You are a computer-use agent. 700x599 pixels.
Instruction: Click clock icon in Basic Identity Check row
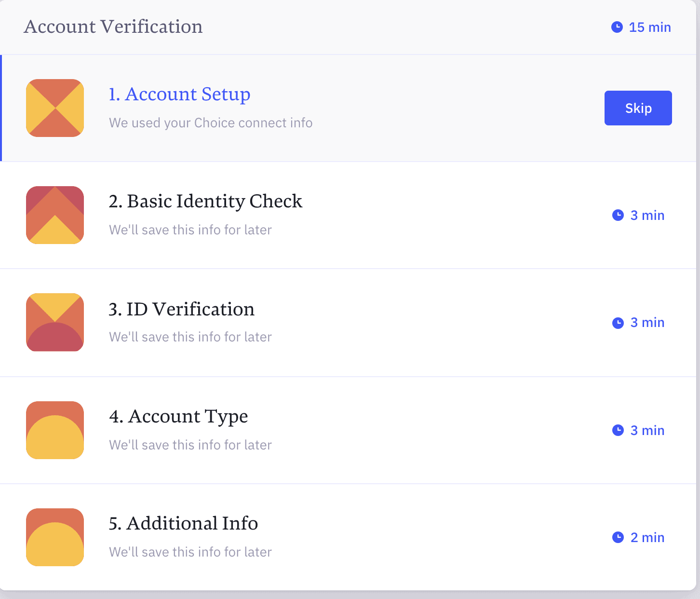[x=618, y=215]
